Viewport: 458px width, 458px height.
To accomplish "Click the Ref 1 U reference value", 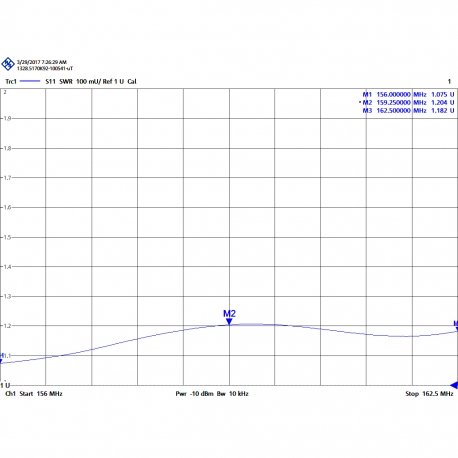I will point(113,82).
